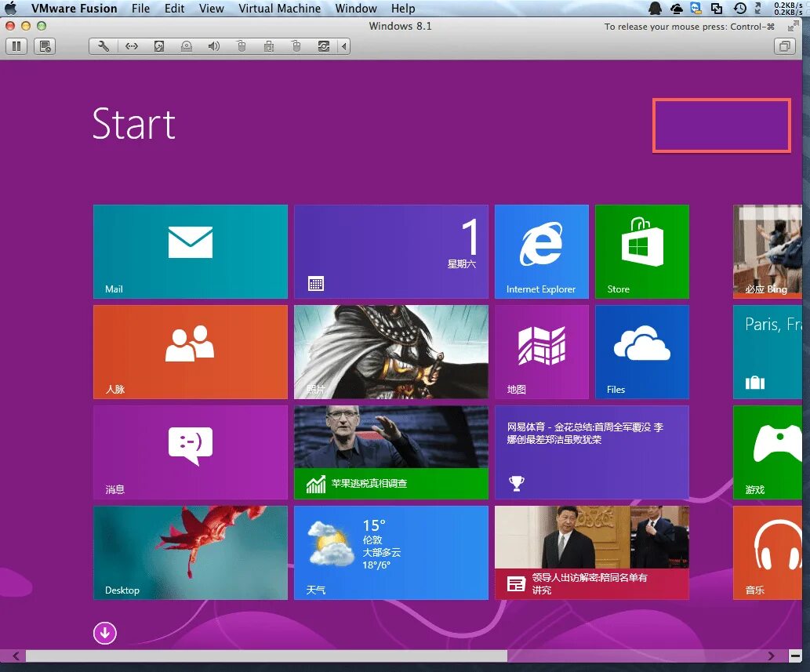Open the Store tile

pyautogui.click(x=642, y=252)
